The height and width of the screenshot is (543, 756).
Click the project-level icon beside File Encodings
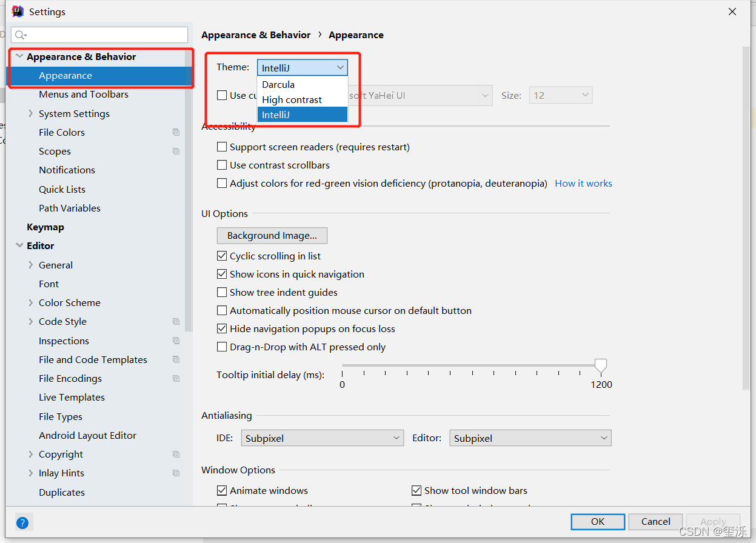pyautogui.click(x=176, y=378)
